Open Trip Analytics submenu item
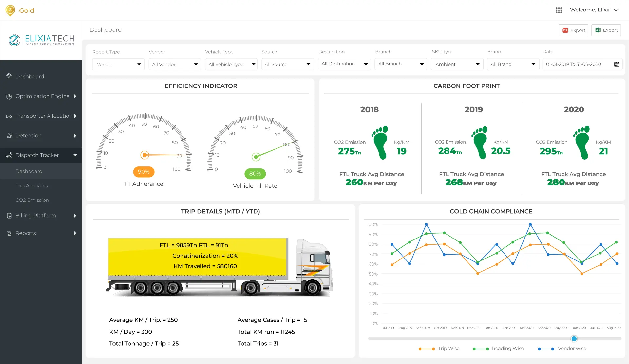This screenshot has height=364, width=629. [x=31, y=186]
